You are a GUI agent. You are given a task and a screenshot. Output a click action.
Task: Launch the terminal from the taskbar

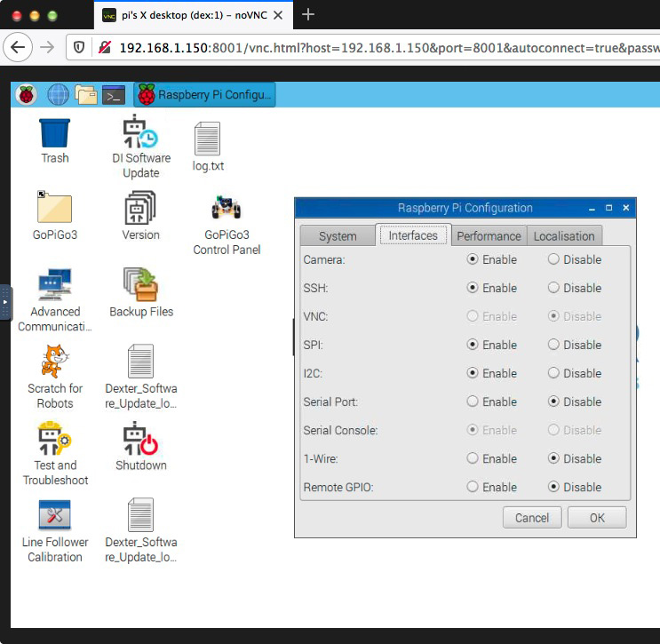pyautogui.click(x=113, y=95)
